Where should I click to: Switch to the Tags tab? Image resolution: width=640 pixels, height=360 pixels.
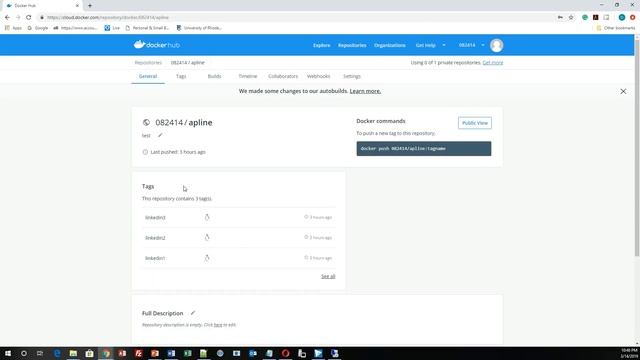pos(181,76)
